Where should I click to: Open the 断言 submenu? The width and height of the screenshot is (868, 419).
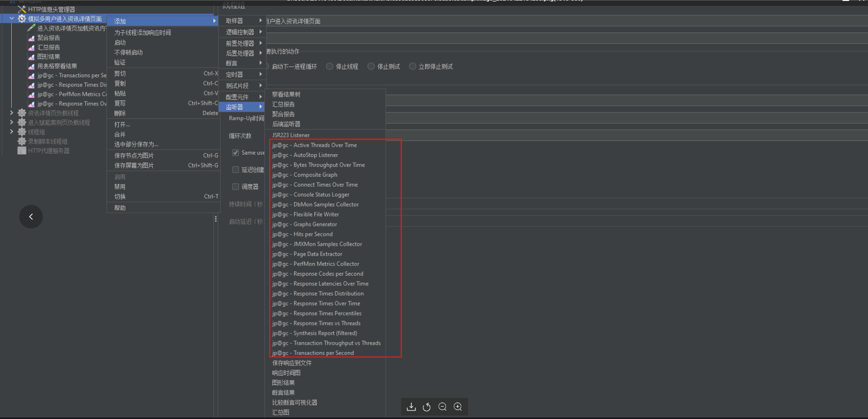click(243, 63)
